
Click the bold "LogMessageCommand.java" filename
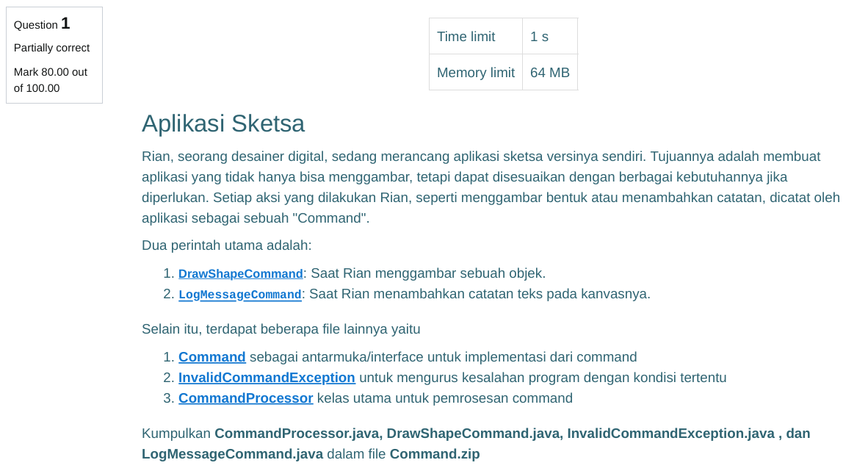pyautogui.click(x=232, y=454)
